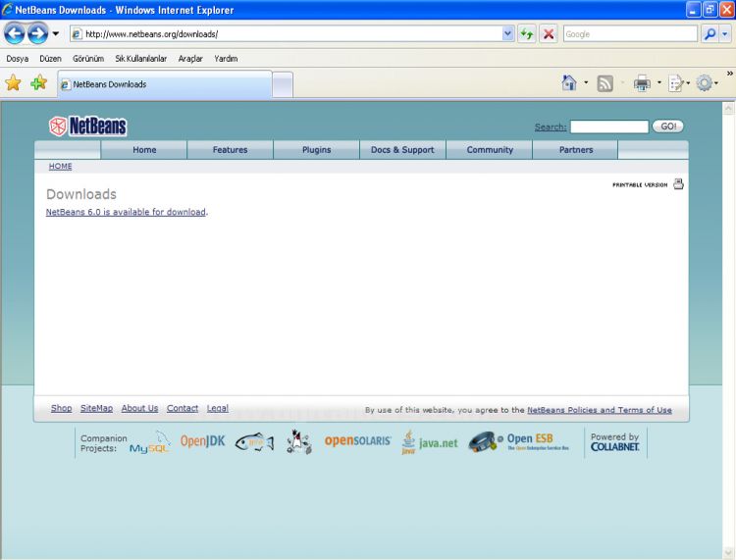
Task: Open the SiteMap footer link
Action: coord(97,408)
